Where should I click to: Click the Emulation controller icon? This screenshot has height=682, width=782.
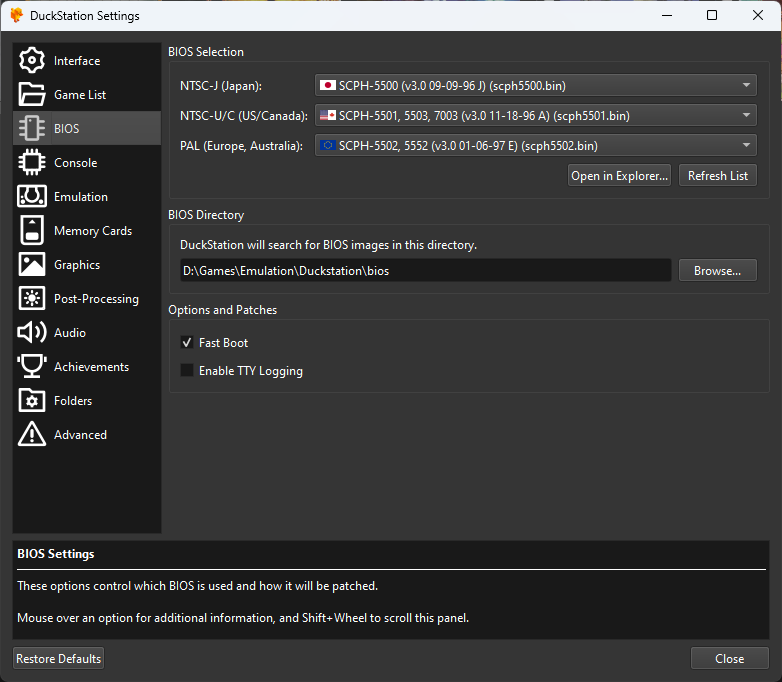[x=32, y=196]
